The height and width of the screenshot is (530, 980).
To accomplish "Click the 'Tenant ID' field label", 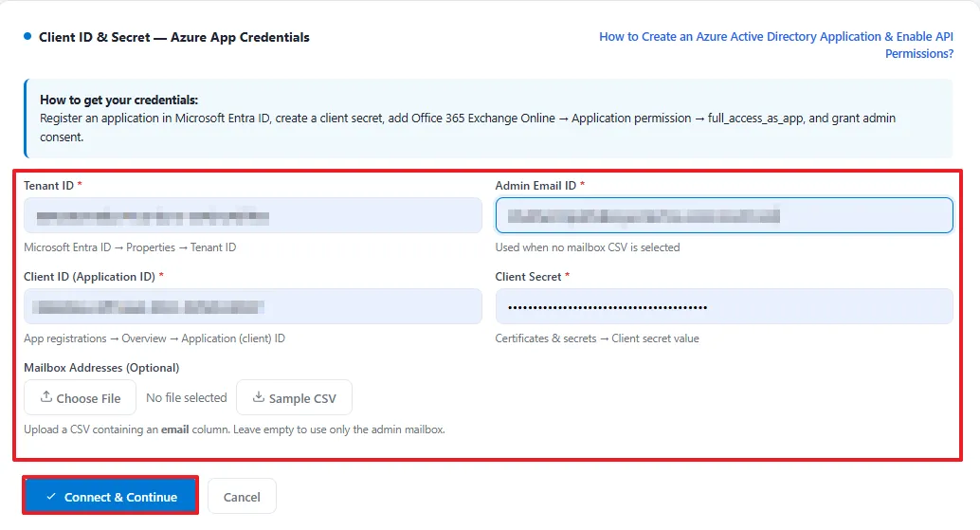I will [x=48, y=186].
